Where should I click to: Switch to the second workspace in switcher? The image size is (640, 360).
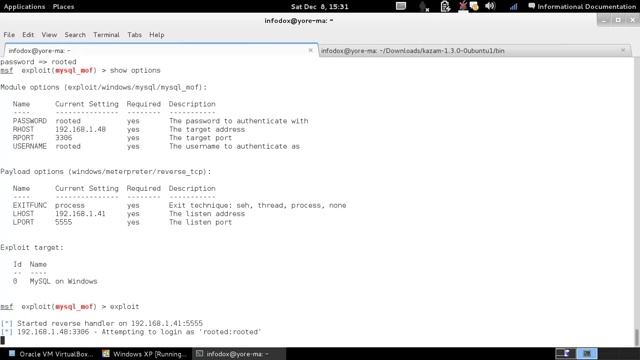click(587, 353)
